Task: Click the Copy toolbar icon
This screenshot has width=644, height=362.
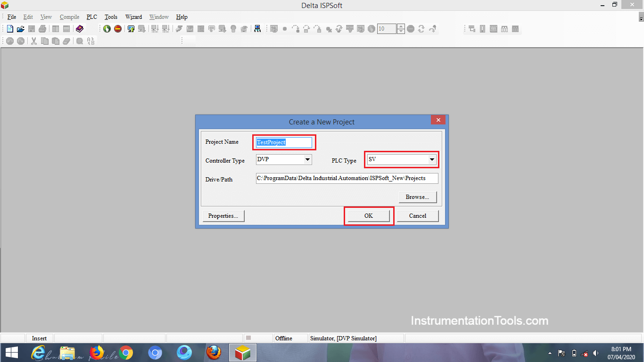Action: [x=45, y=41]
